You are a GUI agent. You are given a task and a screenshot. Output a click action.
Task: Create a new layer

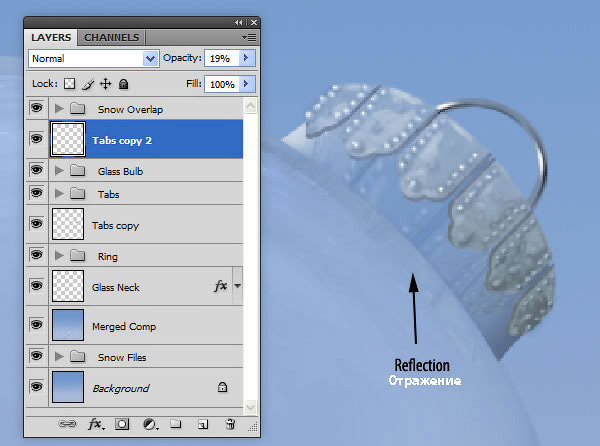click(x=203, y=424)
